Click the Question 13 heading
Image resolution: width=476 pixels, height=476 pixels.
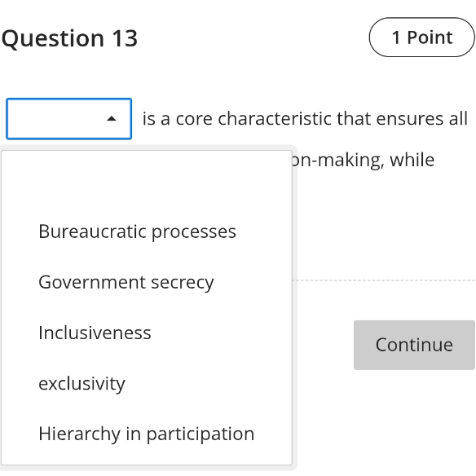(69, 38)
